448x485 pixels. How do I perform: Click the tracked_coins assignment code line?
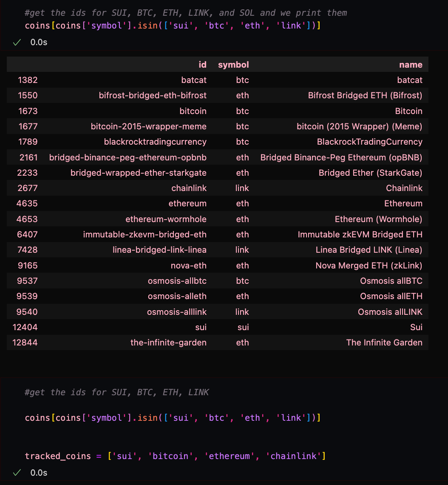[175, 456]
